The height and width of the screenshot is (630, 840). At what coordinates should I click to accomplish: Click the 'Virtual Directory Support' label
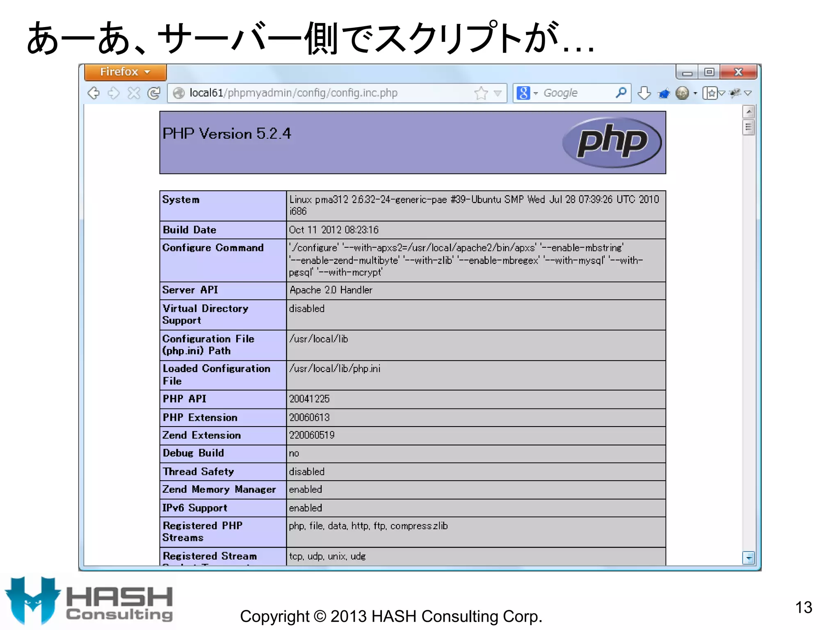tap(205, 314)
